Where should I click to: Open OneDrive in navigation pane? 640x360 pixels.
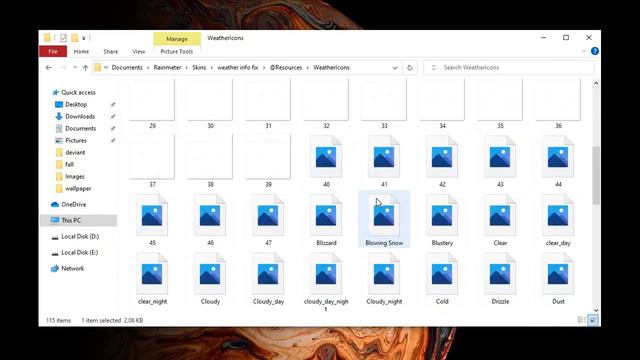[69, 204]
